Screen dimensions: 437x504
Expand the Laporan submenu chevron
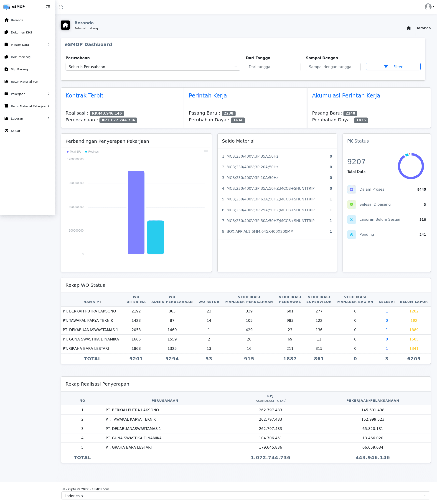pyautogui.click(x=49, y=118)
